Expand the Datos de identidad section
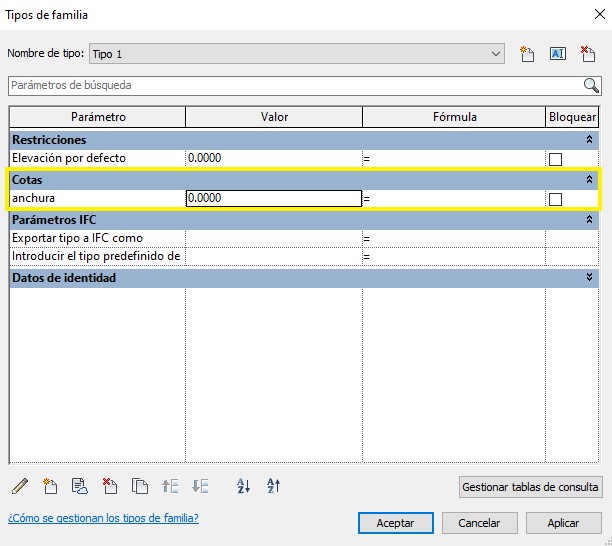 click(x=589, y=278)
